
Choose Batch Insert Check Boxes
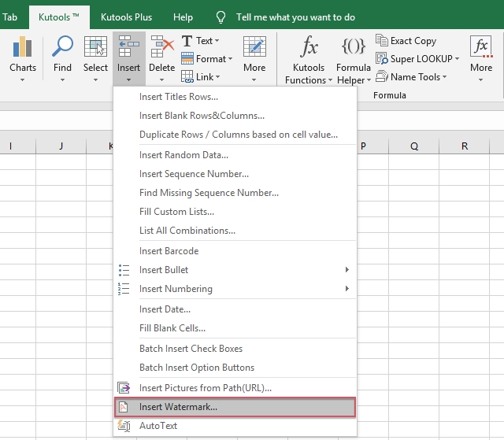[x=191, y=349]
